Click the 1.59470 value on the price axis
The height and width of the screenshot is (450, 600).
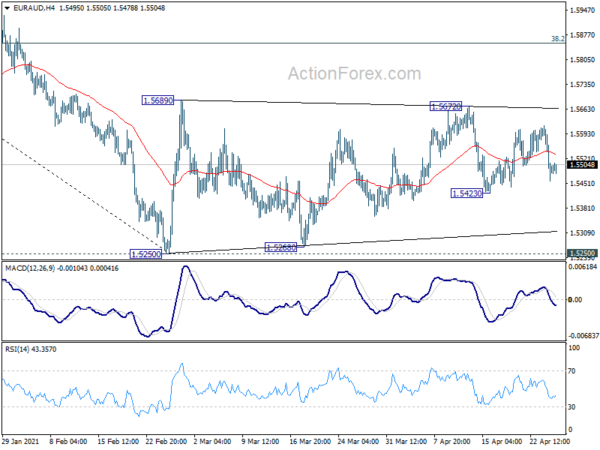[582, 10]
